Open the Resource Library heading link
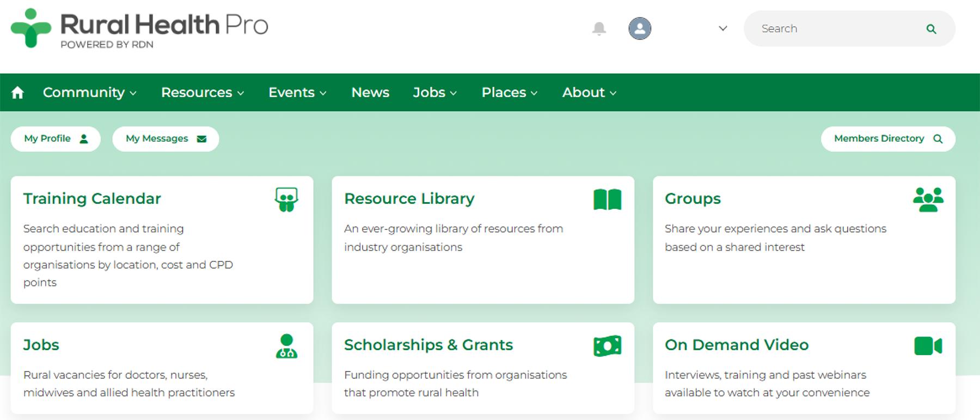Image resolution: width=980 pixels, height=420 pixels. point(409,199)
